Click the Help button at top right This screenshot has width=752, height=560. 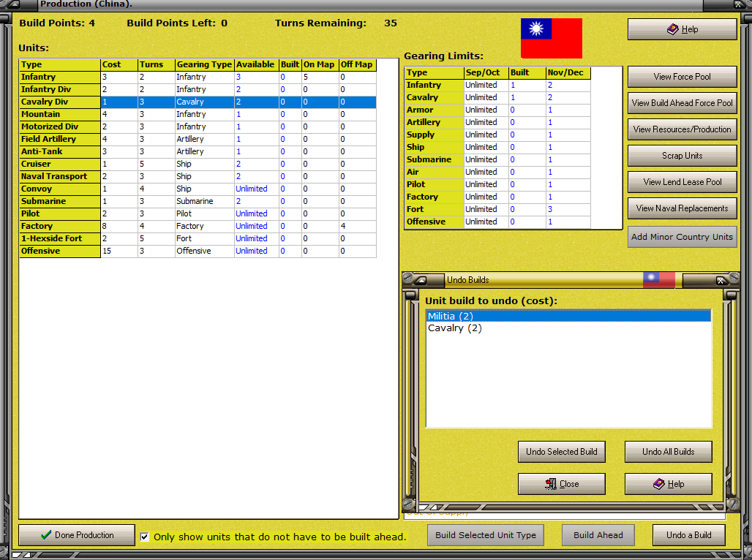(682, 29)
